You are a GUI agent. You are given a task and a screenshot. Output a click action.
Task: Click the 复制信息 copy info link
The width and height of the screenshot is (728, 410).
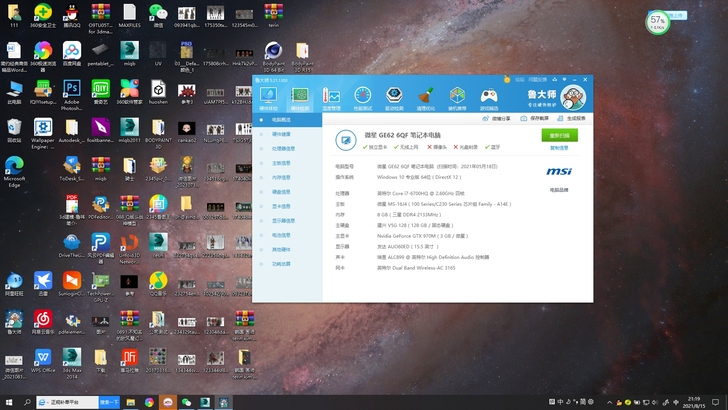pyautogui.click(x=559, y=148)
